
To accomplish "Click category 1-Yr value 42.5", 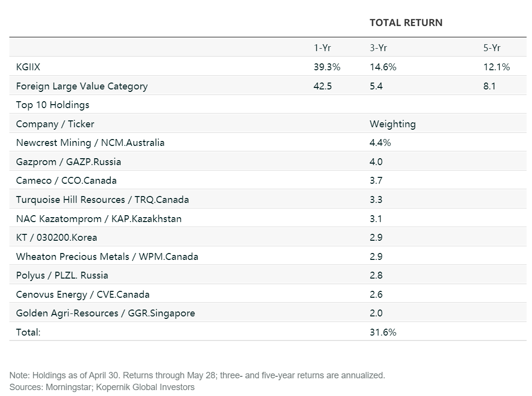I will pos(322,86).
